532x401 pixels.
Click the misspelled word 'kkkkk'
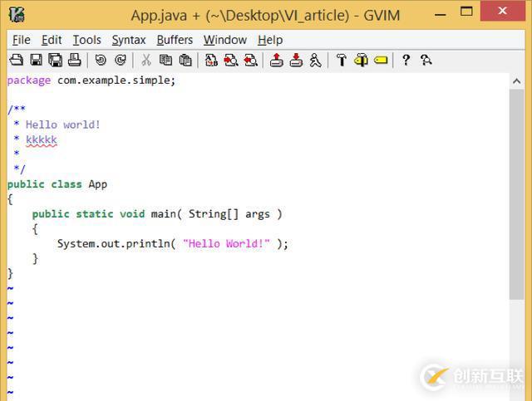(x=42, y=140)
